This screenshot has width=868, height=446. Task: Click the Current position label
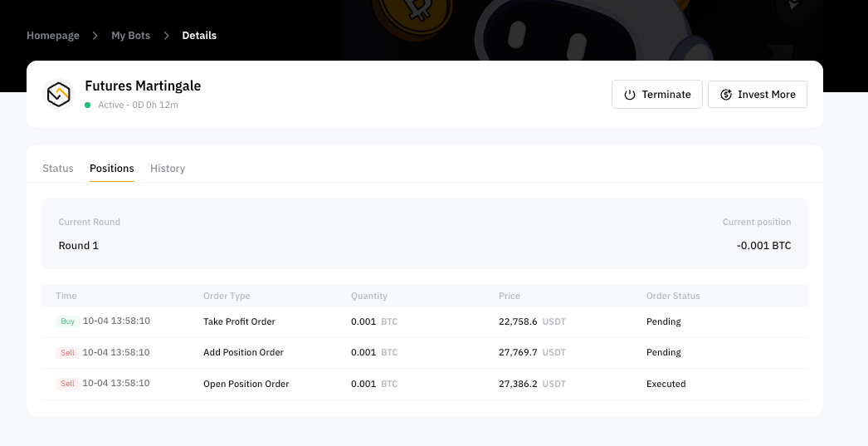click(x=757, y=222)
